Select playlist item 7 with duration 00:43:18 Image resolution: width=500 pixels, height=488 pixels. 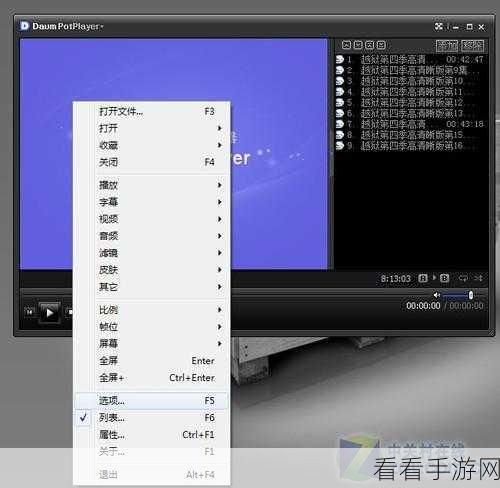click(x=410, y=124)
